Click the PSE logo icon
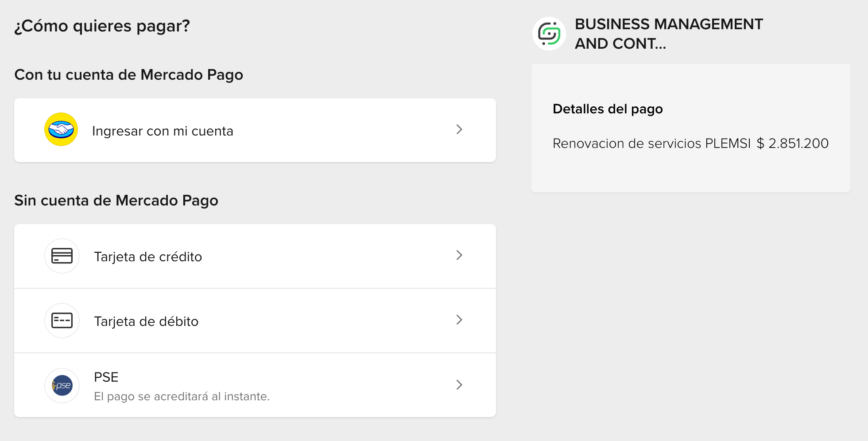The width and height of the screenshot is (868, 441). (62, 385)
